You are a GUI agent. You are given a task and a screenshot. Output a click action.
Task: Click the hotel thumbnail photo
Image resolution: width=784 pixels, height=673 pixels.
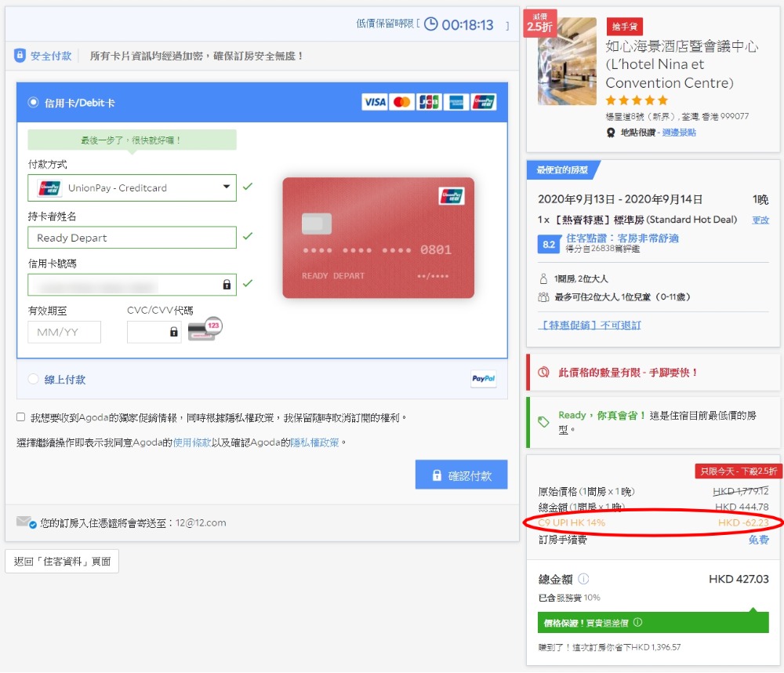point(567,61)
